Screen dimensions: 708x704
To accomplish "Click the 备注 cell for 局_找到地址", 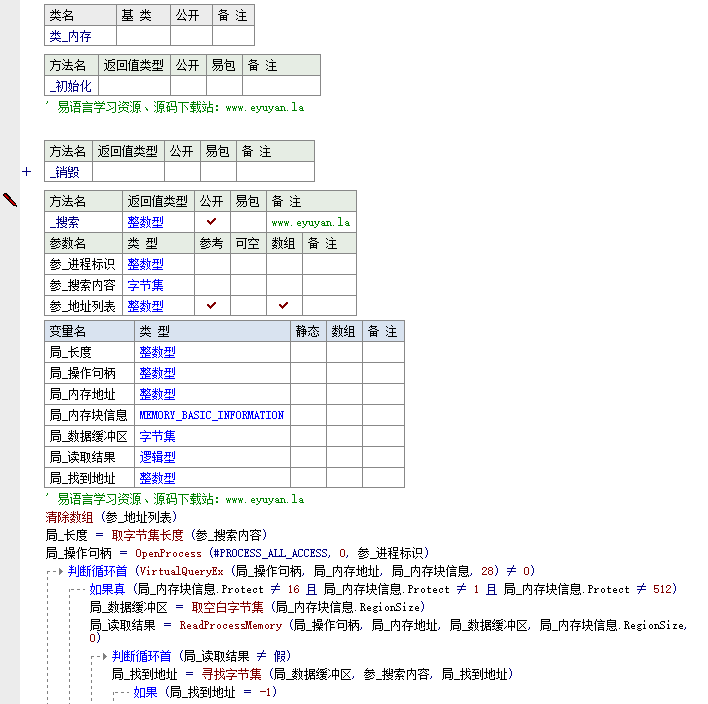I will (383, 478).
